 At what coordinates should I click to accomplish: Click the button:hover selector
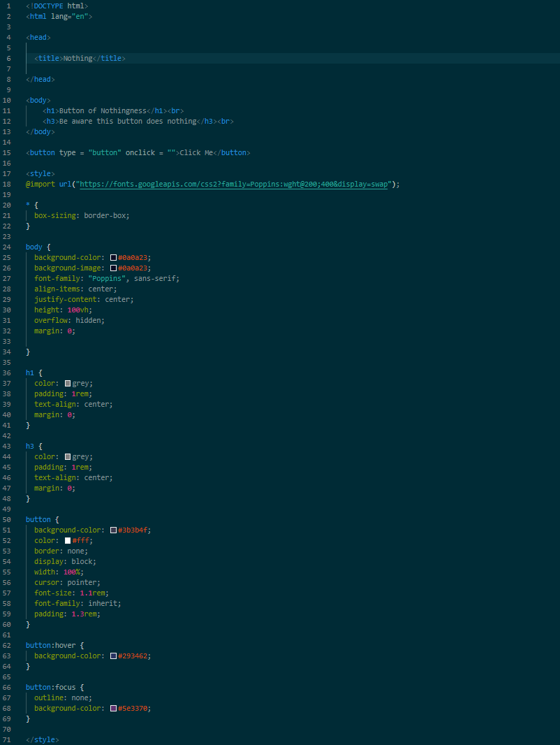[52, 645]
